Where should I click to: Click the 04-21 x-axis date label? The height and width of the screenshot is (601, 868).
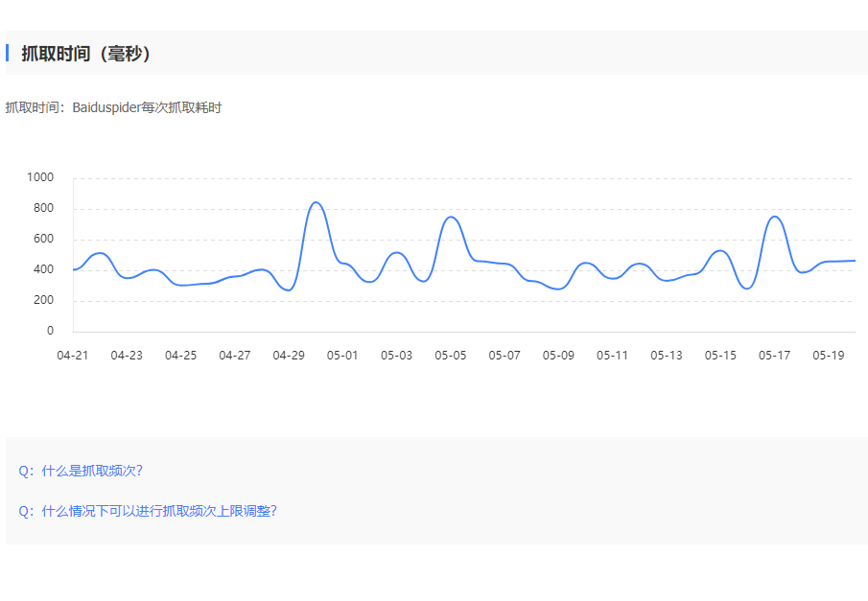[73, 356]
